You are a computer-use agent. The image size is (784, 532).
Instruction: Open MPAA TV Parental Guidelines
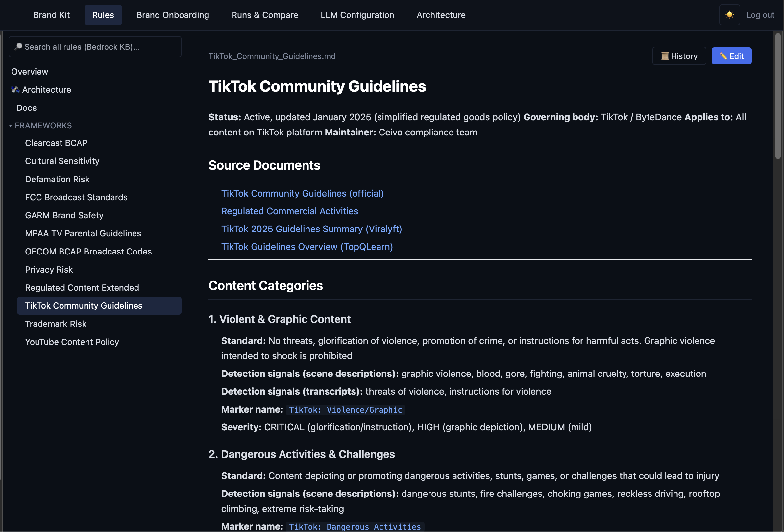[x=99, y=233]
